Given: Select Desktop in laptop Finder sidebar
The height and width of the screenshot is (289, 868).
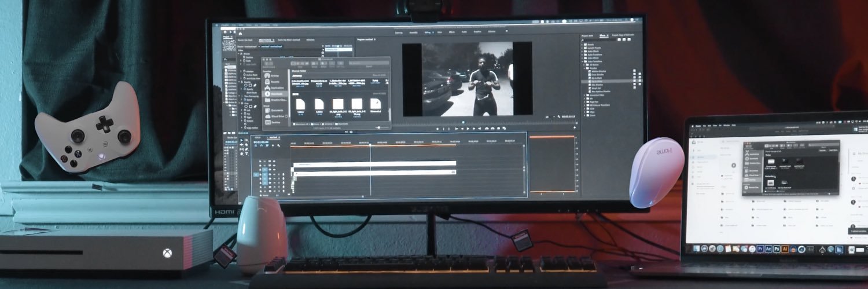Looking at the screenshot, I should coord(751,180).
